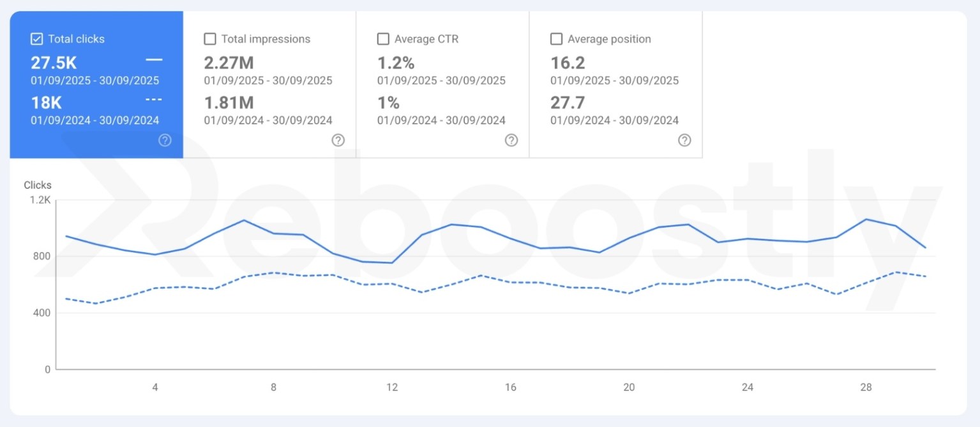Open the Average position help icon
This screenshot has height=427, width=980.
click(x=684, y=140)
